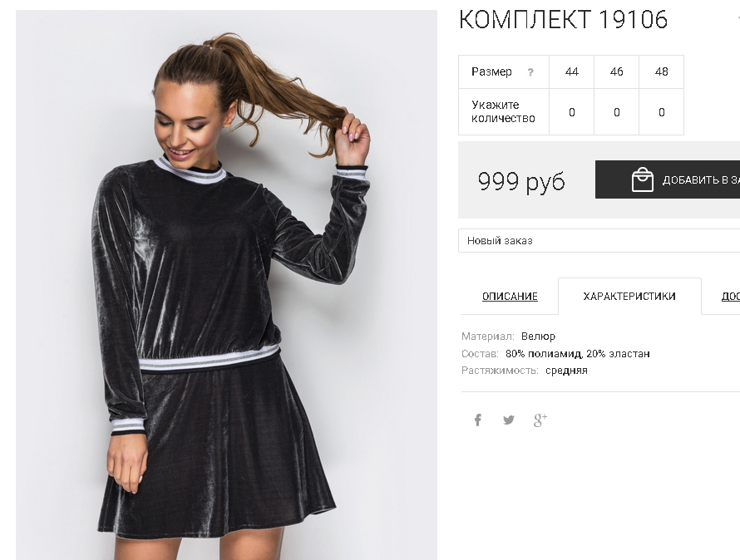Open the velour set product photo
Screen dimensions: 740x560
click(x=226, y=285)
